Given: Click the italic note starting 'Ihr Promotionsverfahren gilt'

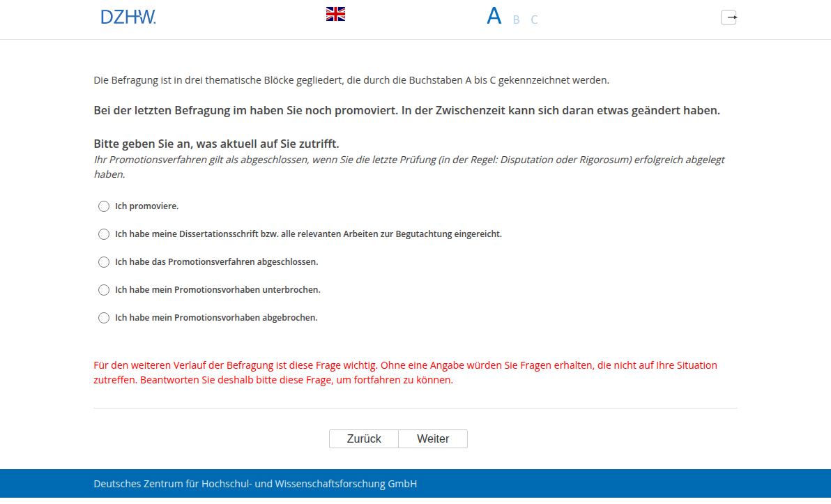Looking at the screenshot, I should (409, 167).
